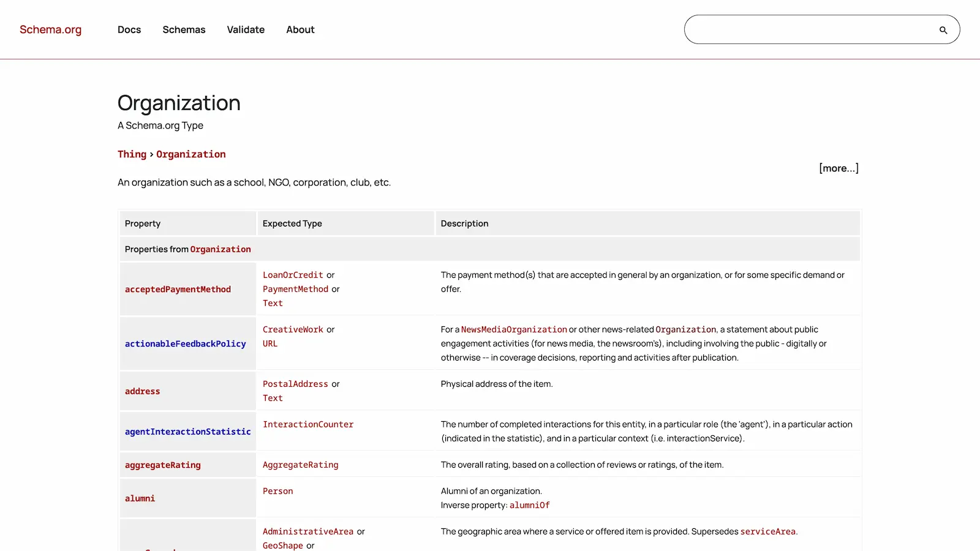Open the GeoShape type link

pyautogui.click(x=283, y=545)
